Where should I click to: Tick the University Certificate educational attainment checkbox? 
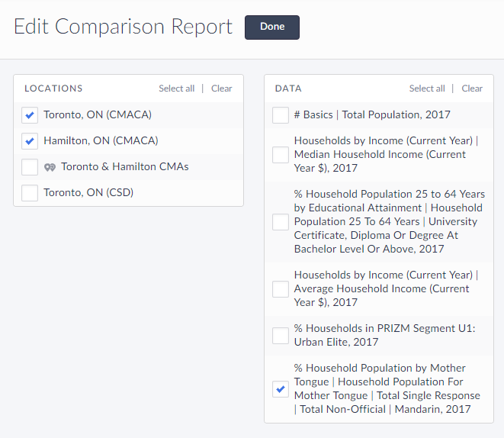[281, 222]
